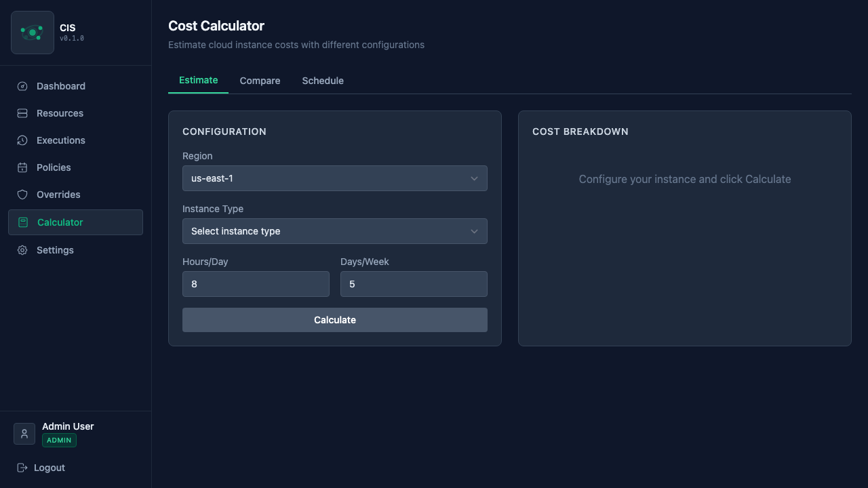Click the CONFIGURATION panel title

[224, 131]
